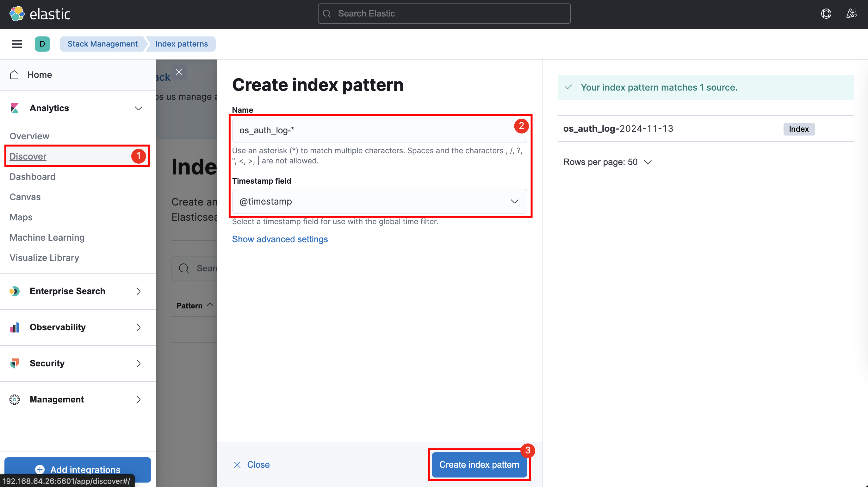Focus the Search Elastic input
Image resolution: width=868 pixels, height=487 pixels.
(x=444, y=14)
